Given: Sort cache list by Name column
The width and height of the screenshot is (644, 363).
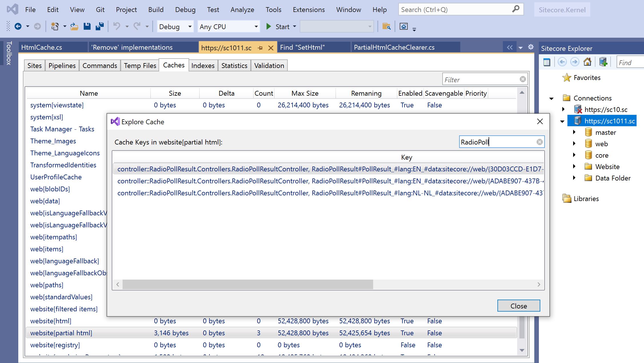Looking at the screenshot, I should (x=89, y=93).
